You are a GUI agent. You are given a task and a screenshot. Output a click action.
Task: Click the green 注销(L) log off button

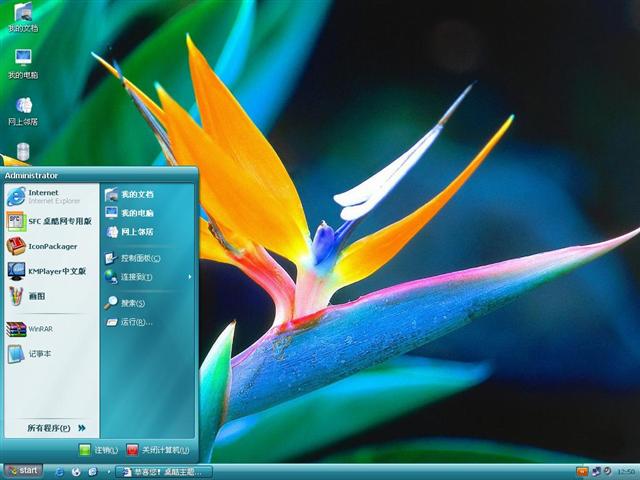(98, 450)
